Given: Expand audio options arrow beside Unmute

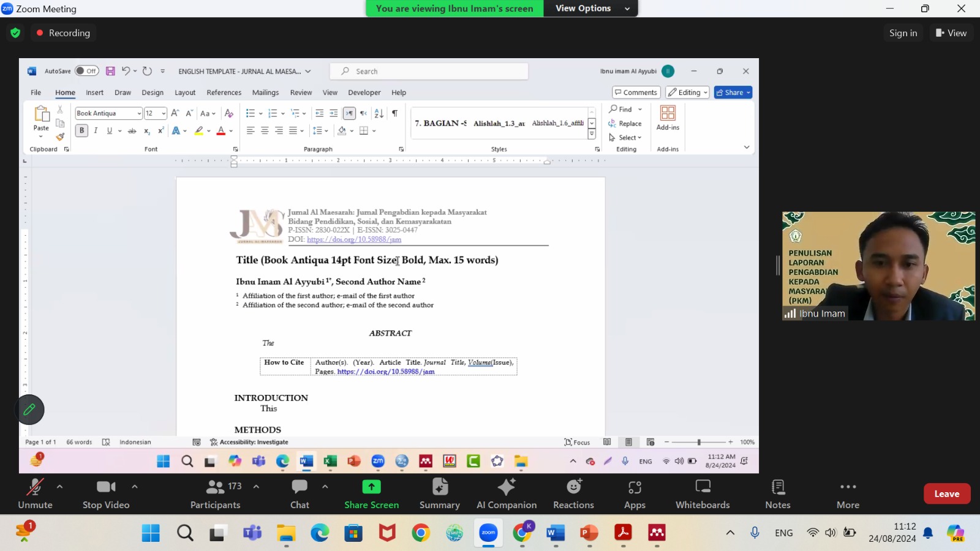Looking at the screenshot, I should [59, 487].
